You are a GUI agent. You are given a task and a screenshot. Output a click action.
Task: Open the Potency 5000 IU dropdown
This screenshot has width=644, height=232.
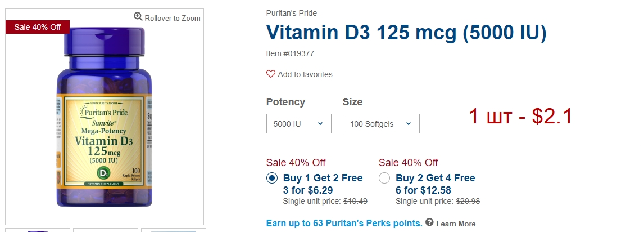(298, 123)
